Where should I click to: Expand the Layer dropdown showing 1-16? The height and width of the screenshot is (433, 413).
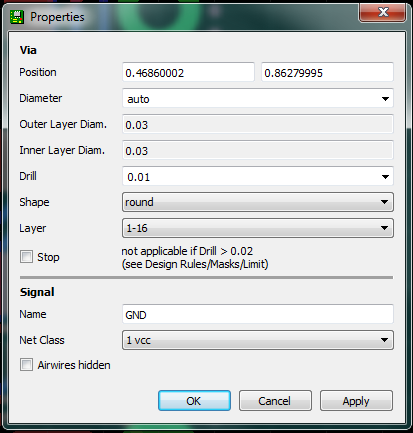[258, 228]
